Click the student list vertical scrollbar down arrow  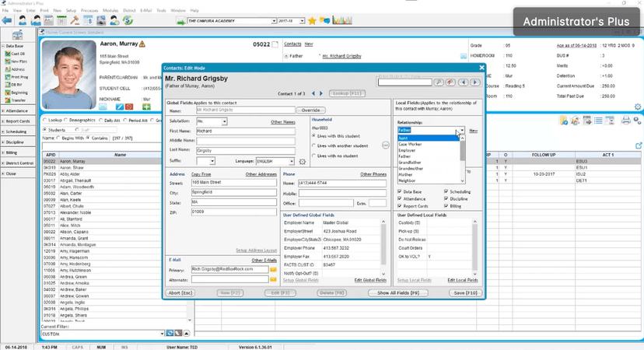pos(190,320)
